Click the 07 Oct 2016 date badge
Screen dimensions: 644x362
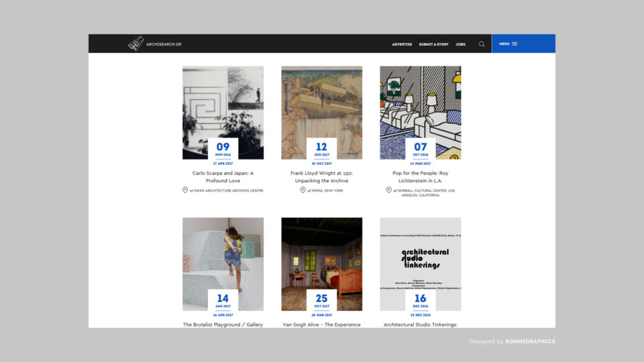[x=420, y=149]
